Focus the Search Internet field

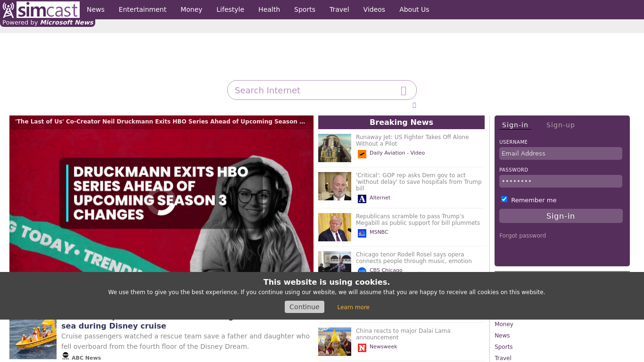(x=322, y=90)
